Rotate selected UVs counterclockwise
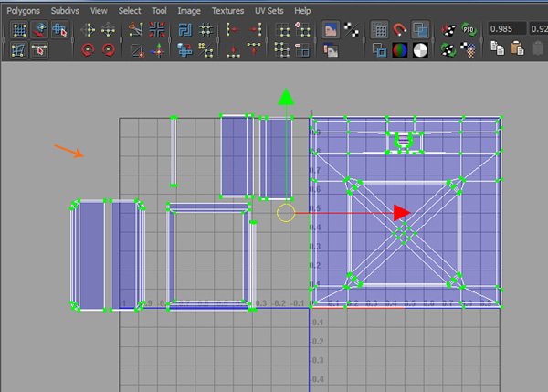Image resolution: width=548 pixels, height=392 pixels. click(88, 50)
